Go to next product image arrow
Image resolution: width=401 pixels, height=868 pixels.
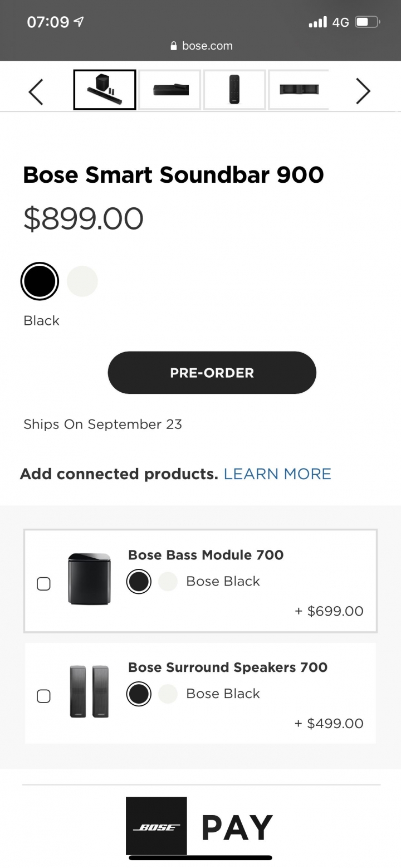(363, 91)
